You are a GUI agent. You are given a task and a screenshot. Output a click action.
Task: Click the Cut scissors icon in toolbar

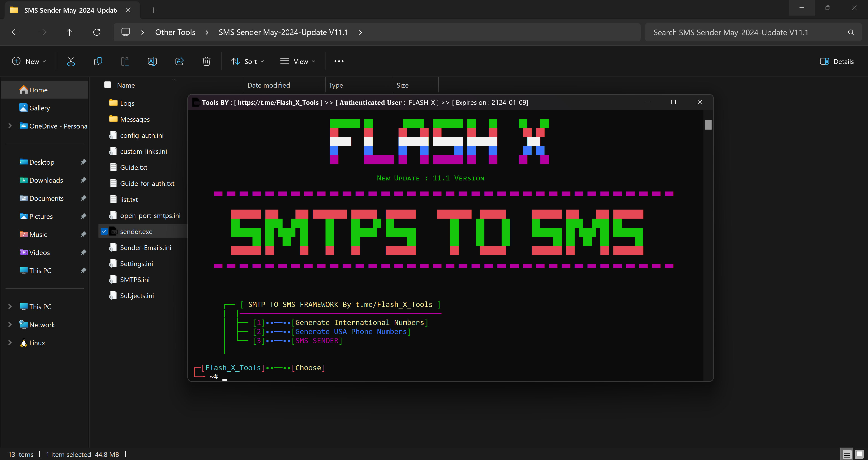(x=71, y=61)
